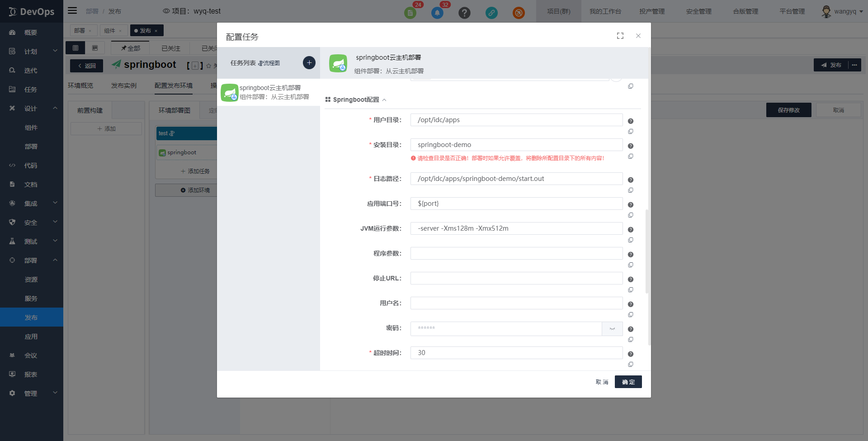Click the plus icon next to 任务列表
The width and height of the screenshot is (868, 441).
[309, 62]
